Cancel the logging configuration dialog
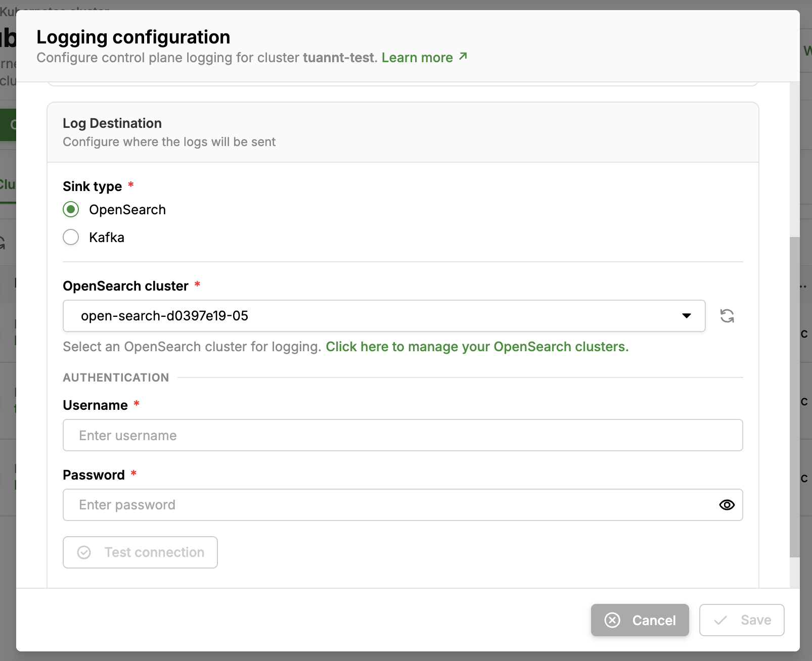This screenshot has width=812, height=661. pyautogui.click(x=640, y=620)
